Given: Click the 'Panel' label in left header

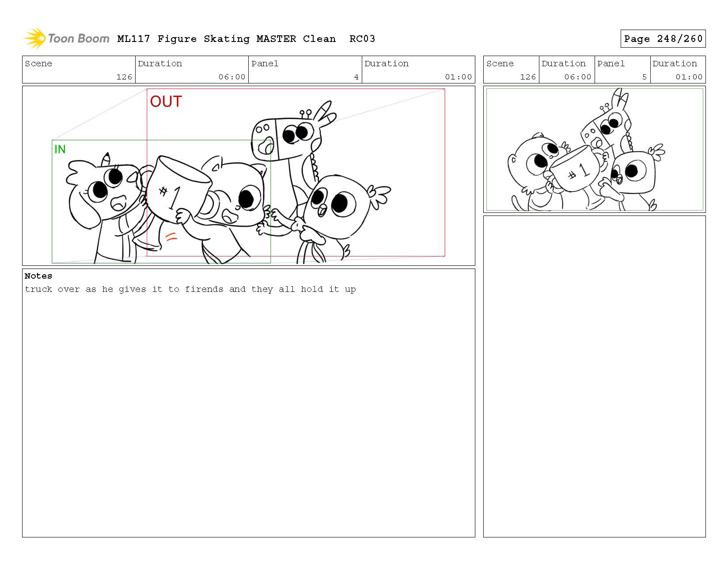Looking at the screenshot, I should tap(265, 64).
